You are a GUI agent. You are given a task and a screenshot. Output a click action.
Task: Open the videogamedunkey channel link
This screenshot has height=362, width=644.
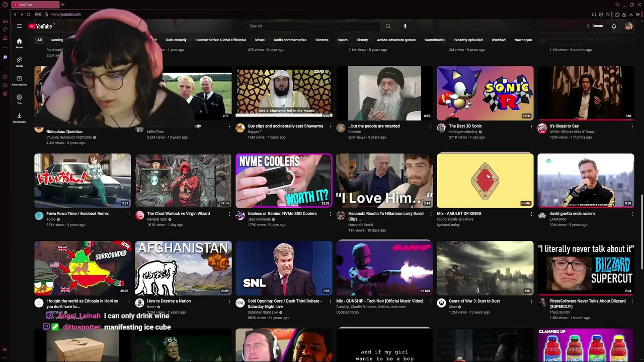[x=463, y=132]
